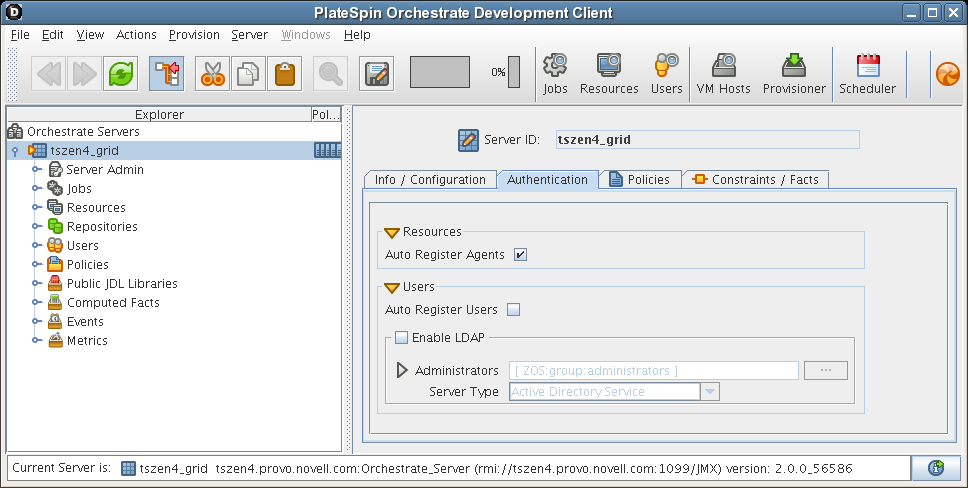Click the Server ID text field
The width and height of the screenshot is (968, 488).
coord(707,140)
